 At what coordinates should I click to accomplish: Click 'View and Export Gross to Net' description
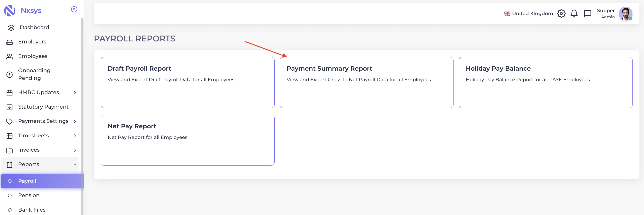tap(359, 80)
